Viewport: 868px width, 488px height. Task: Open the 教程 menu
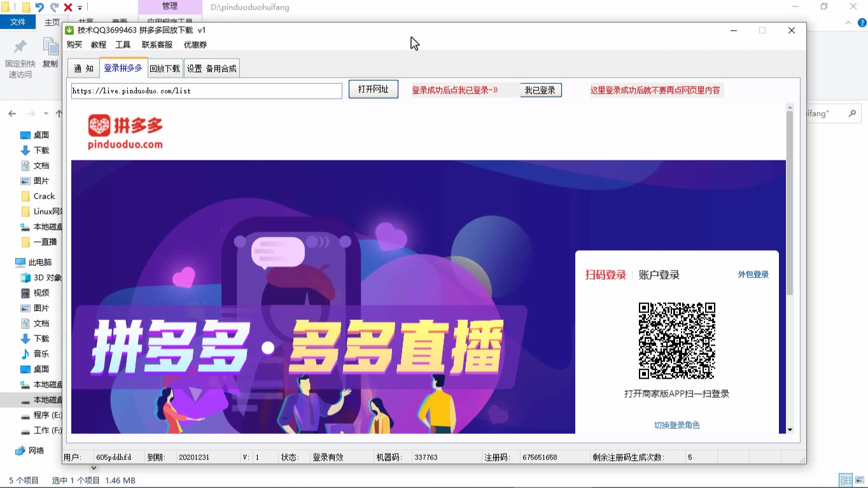coord(99,45)
